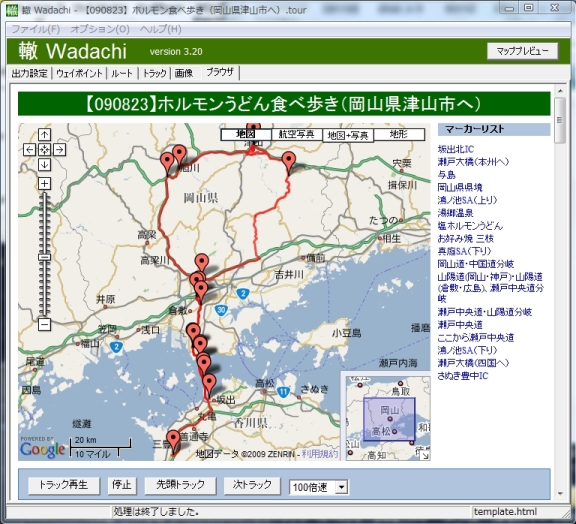The height and width of the screenshot is (524, 576).
Task: Open the 与島 marker link
Action: pos(446,175)
